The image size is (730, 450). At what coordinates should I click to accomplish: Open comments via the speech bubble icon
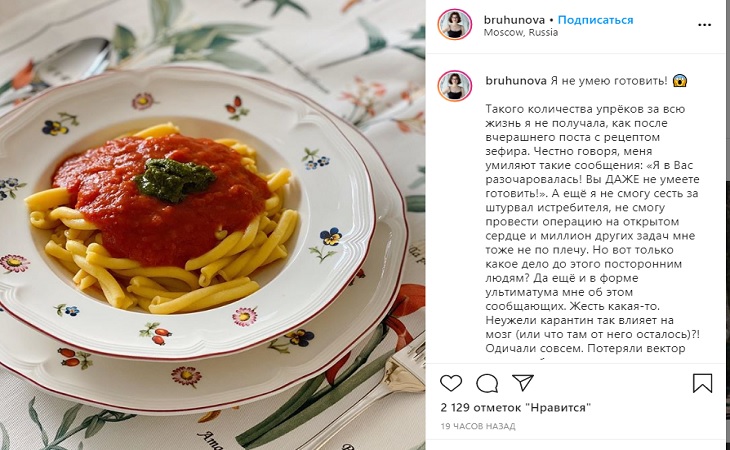pyautogui.click(x=487, y=383)
